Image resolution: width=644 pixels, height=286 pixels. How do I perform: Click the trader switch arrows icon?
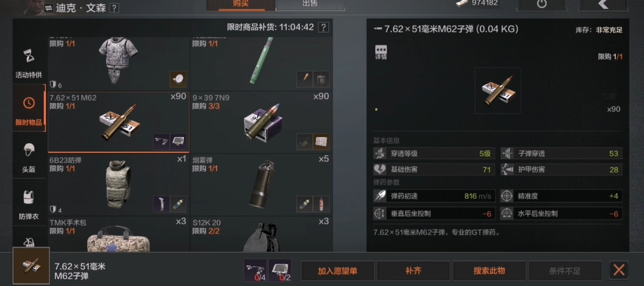click(49, 8)
